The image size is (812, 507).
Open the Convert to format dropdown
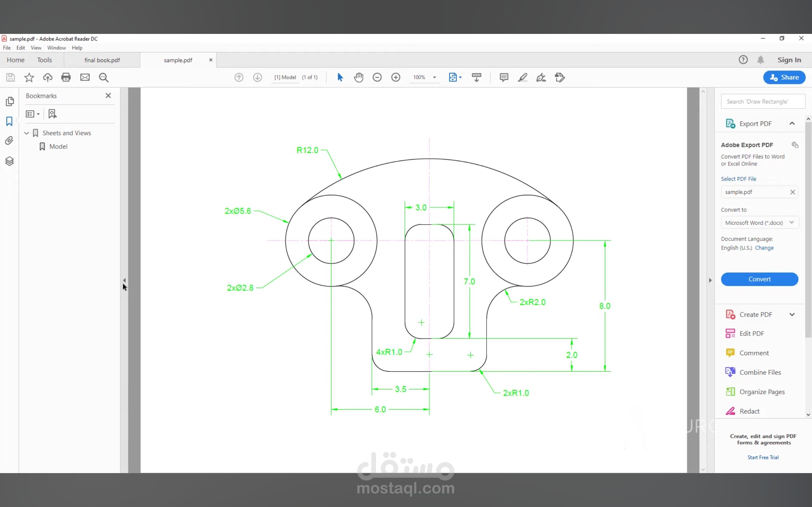pyautogui.click(x=760, y=223)
